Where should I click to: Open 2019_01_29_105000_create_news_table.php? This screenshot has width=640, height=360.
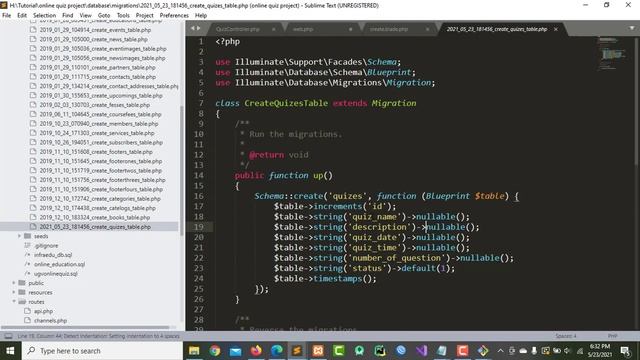coord(93,40)
